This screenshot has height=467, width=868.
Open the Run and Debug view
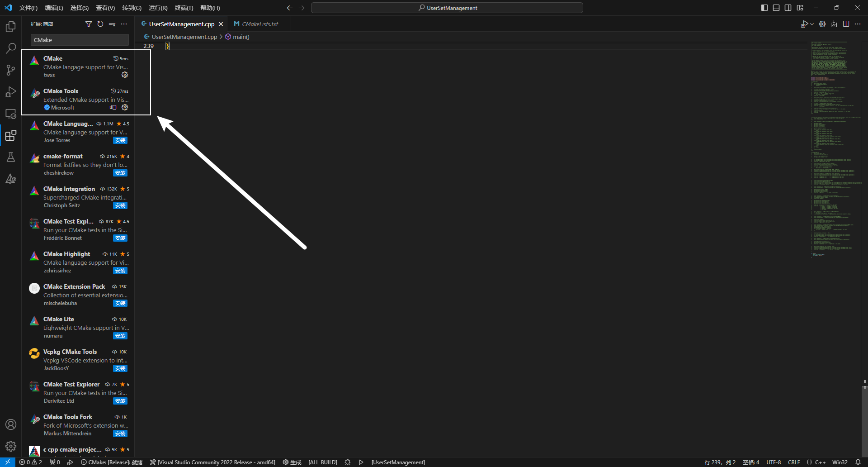[11, 92]
